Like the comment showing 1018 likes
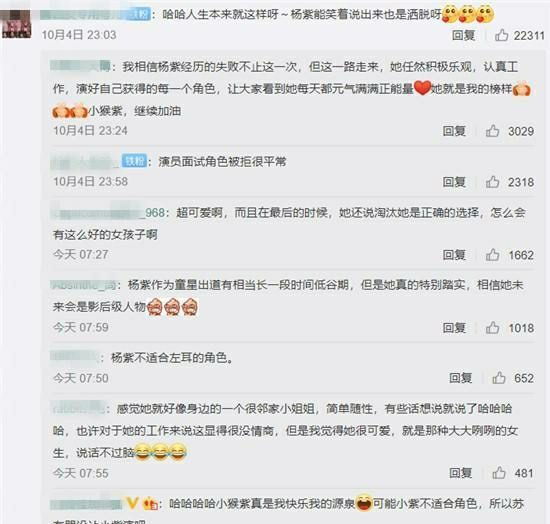This screenshot has width=550, height=524. coord(492,328)
